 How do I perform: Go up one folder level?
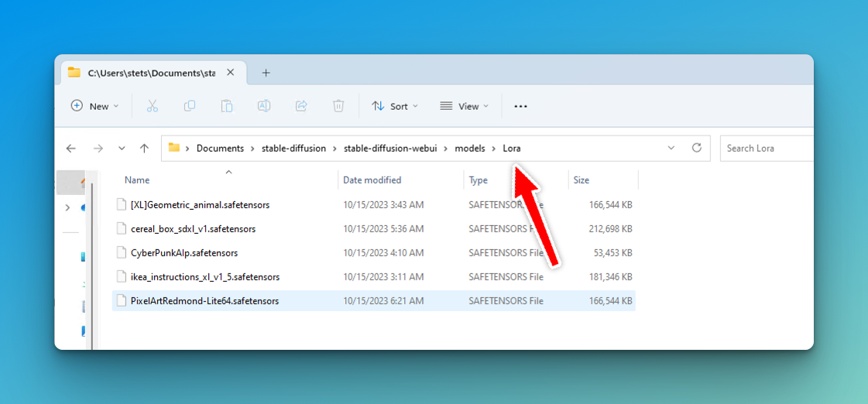click(144, 148)
